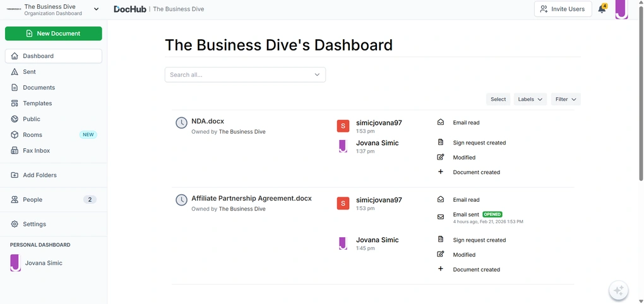Click the Invite Users button
This screenshot has width=644, height=304.
[x=563, y=9]
